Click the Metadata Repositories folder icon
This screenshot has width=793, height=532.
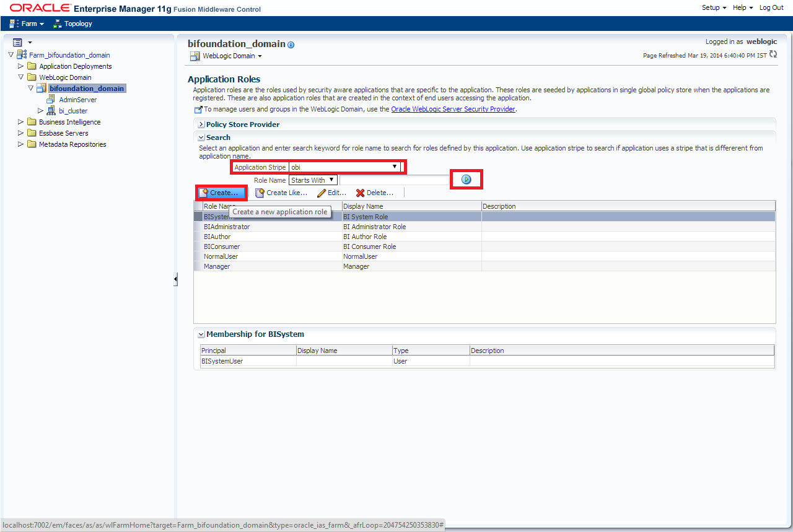[x=32, y=144]
